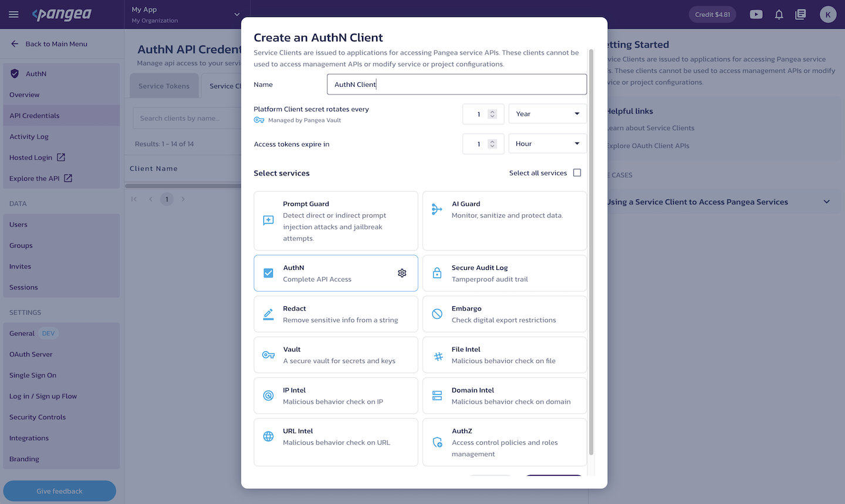
Task: Uncheck the AuthN service checkbox
Action: tap(268, 273)
